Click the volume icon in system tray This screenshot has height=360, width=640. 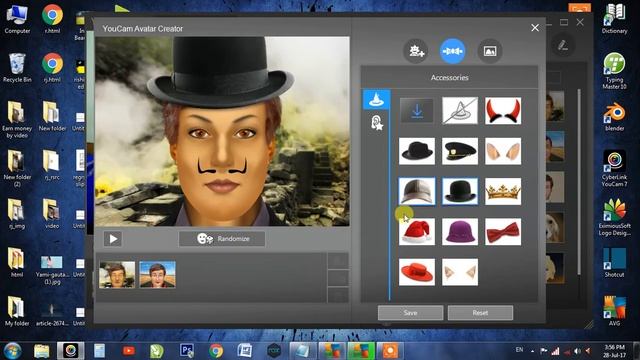tap(577, 351)
